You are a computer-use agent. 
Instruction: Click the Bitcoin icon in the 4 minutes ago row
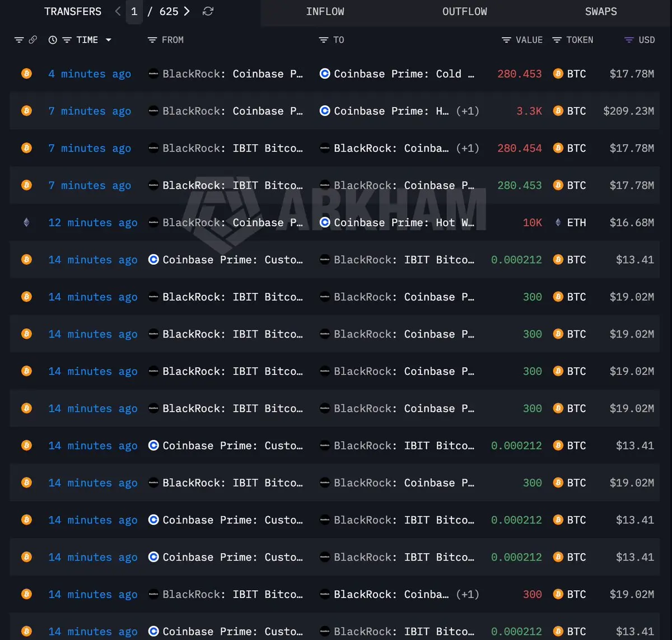pyautogui.click(x=26, y=73)
